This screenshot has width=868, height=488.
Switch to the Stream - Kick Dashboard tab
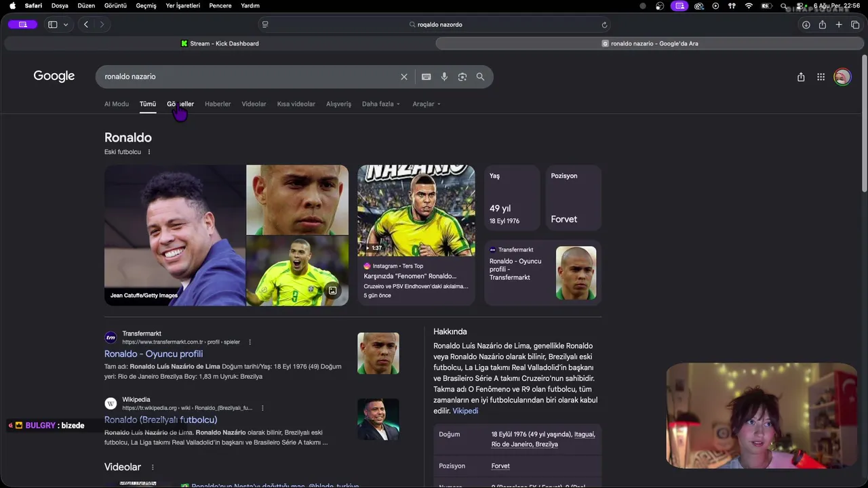[220, 43]
